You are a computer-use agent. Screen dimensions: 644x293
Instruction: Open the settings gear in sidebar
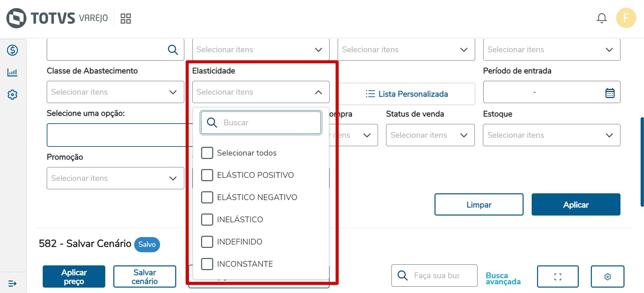click(12, 95)
